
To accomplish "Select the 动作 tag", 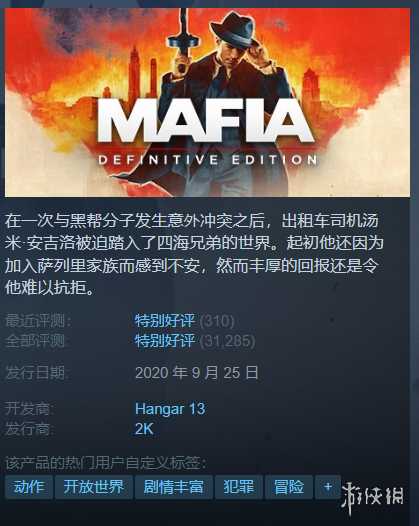I will (29, 487).
